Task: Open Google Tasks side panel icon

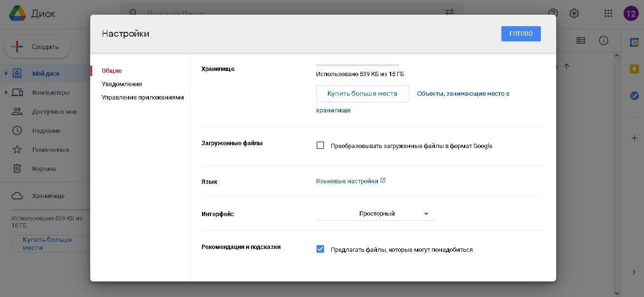Action: coord(634,96)
